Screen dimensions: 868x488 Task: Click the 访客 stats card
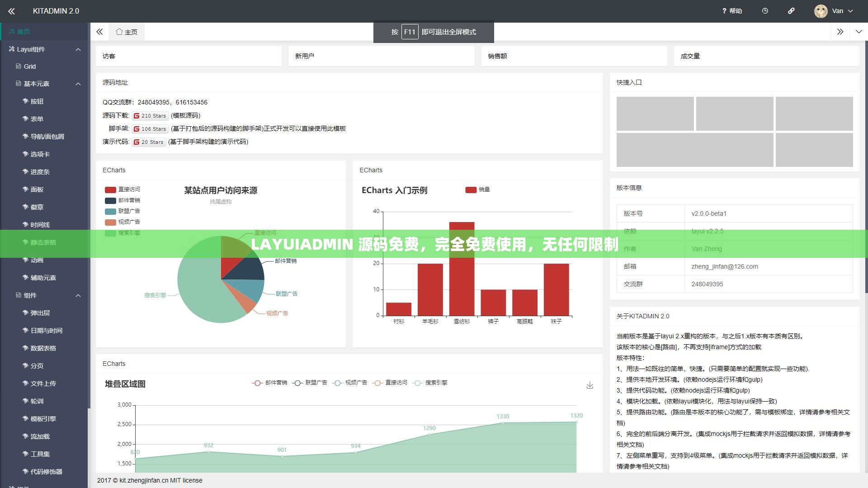pyautogui.click(x=189, y=56)
